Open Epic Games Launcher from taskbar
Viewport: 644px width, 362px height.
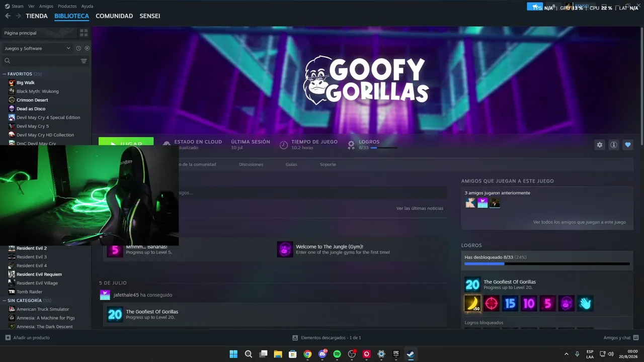tap(396, 354)
